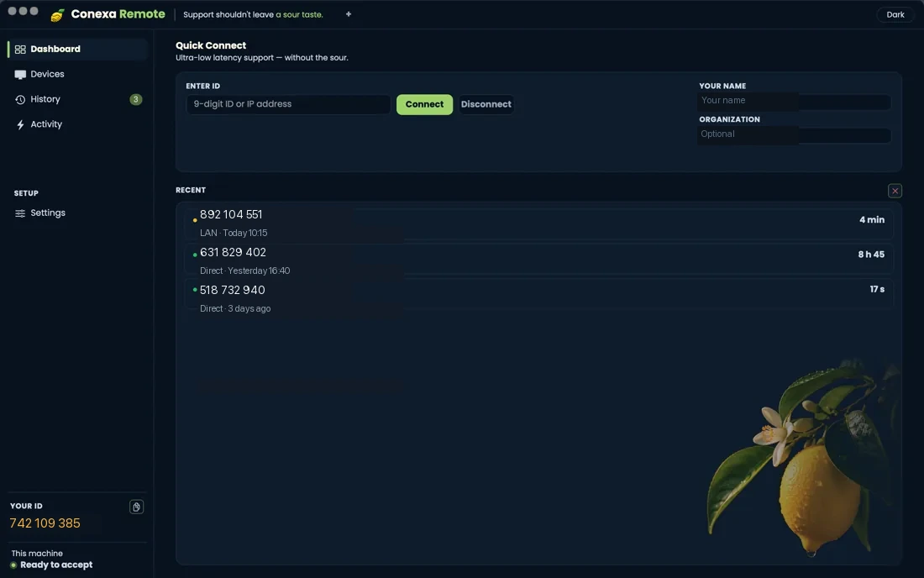The width and height of the screenshot is (924, 578).
Task: Click the Activity lightning bolt icon
Action: pos(20,124)
